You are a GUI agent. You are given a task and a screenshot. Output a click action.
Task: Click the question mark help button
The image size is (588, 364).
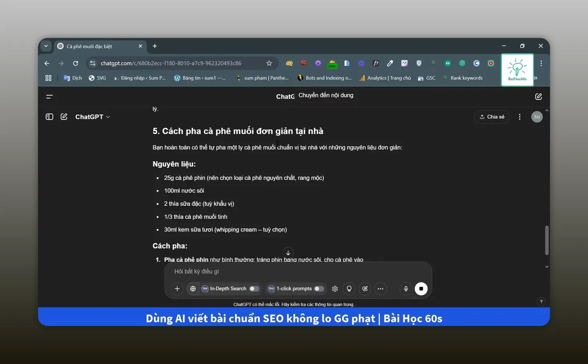541,302
